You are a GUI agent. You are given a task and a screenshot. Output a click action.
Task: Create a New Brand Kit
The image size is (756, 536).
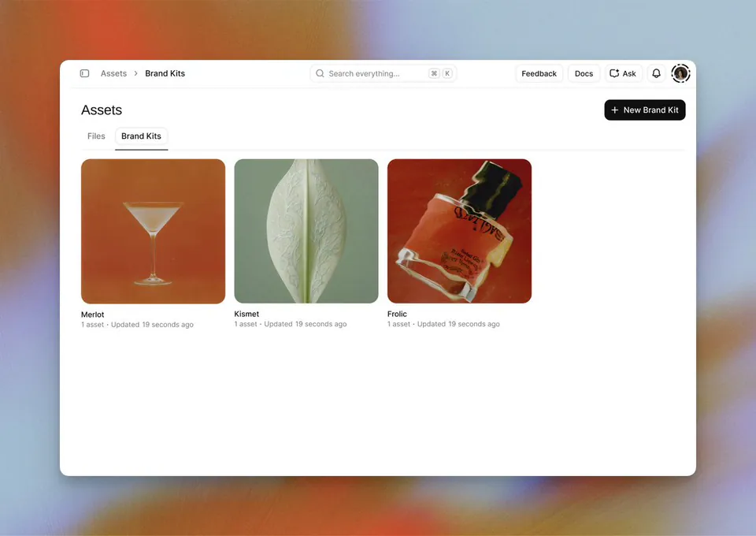coord(645,110)
